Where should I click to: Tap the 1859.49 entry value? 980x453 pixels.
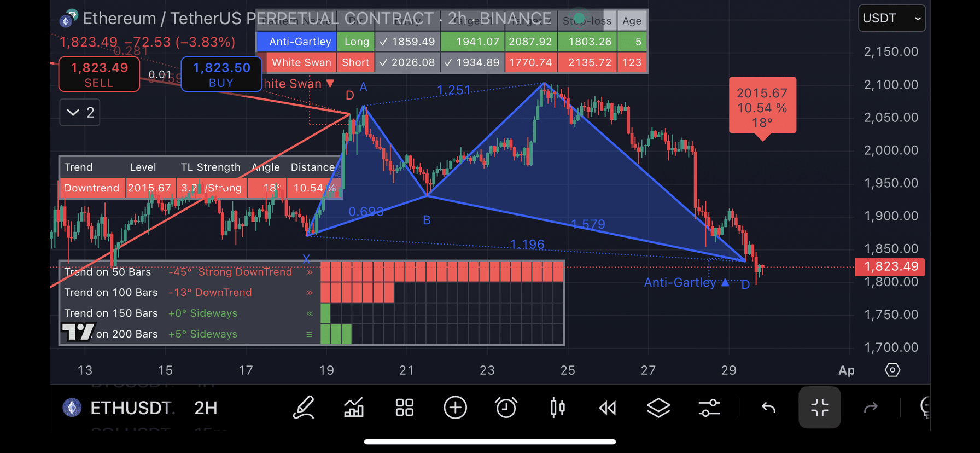[408, 42]
